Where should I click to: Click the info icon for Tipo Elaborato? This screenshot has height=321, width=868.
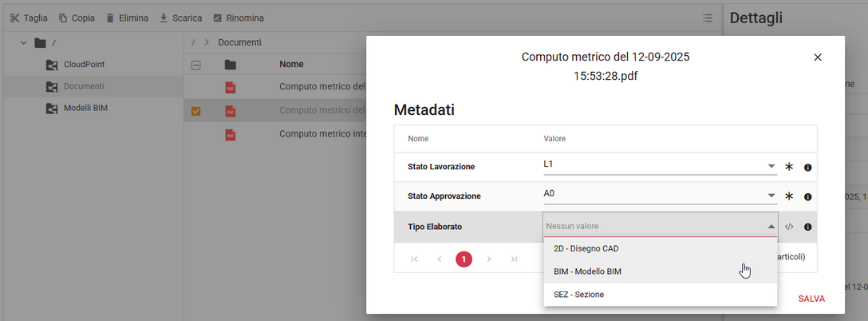click(807, 227)
